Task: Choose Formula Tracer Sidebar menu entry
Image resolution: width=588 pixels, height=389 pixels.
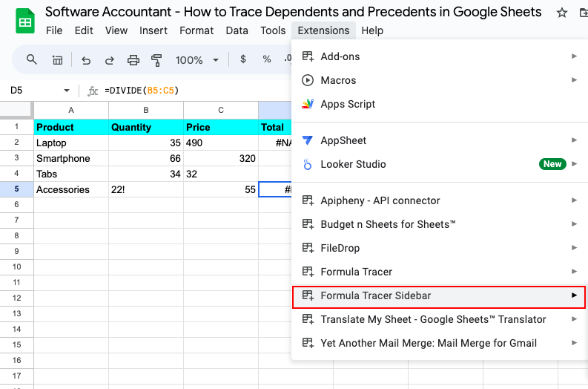Action: point(439,296)
